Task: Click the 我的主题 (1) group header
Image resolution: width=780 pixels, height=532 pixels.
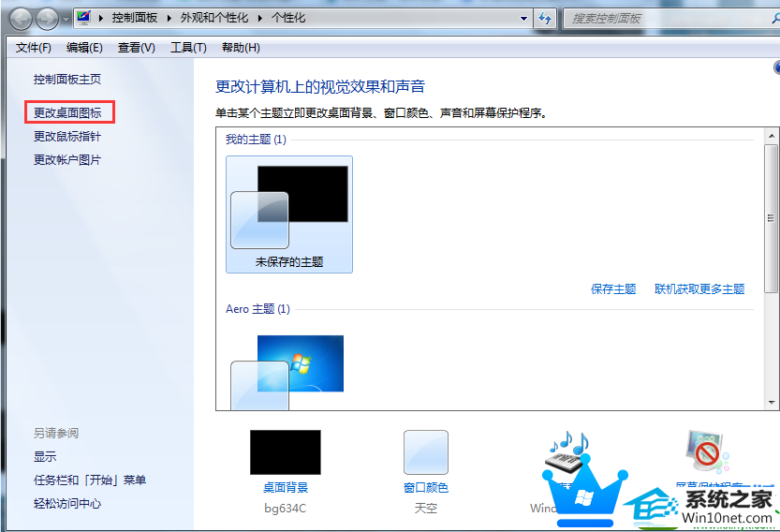Action: pos(256,140)
